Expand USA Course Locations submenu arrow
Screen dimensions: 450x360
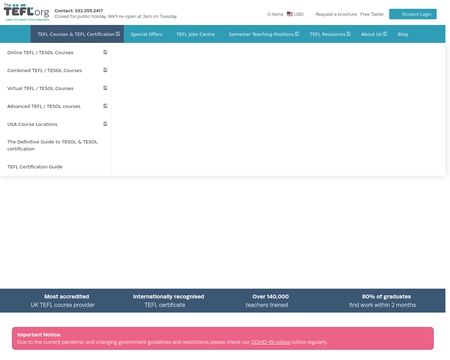pyautogui.click(x=105, y=124)
